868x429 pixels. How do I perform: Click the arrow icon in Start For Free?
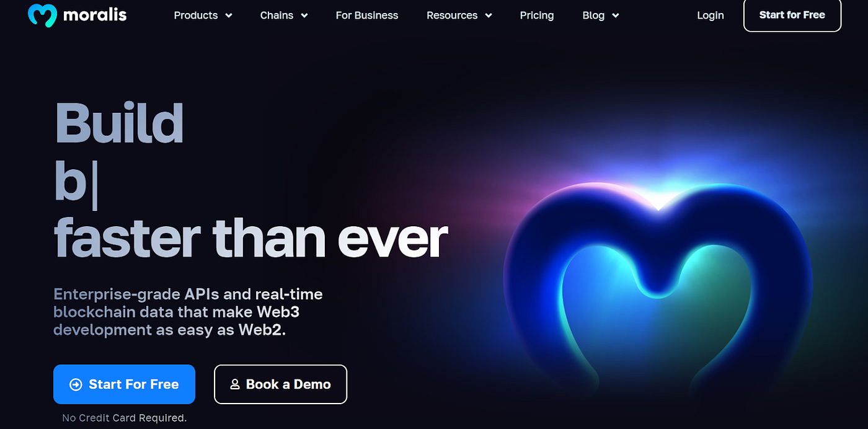76,384
